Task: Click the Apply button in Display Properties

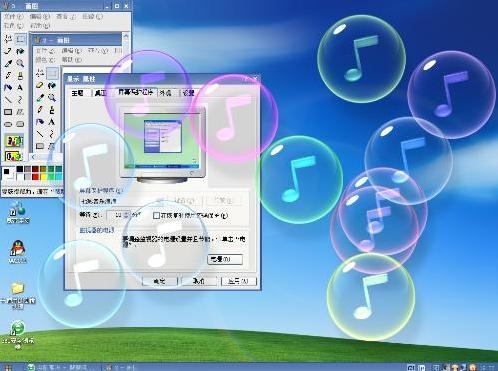Action: [239, 281]
